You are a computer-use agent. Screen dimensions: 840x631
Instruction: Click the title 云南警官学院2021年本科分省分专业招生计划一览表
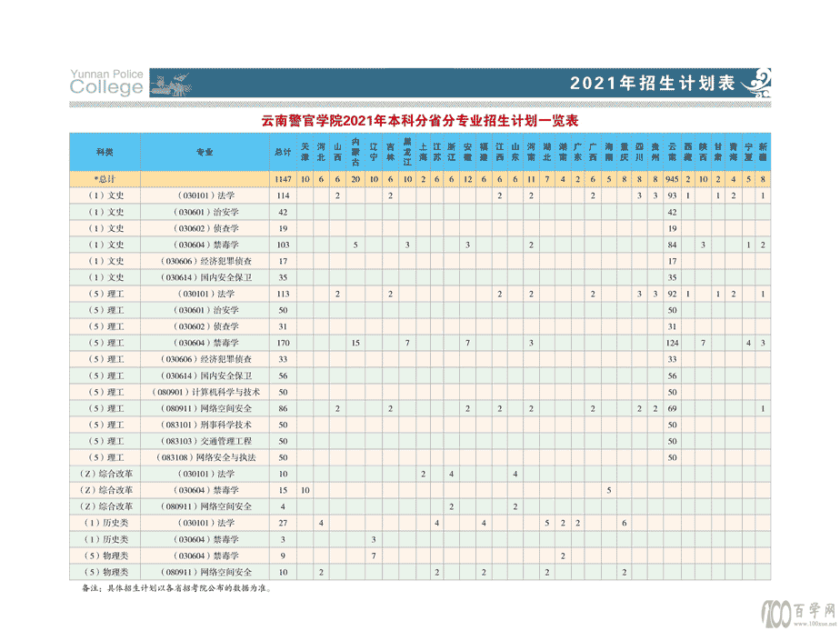(x=420, y=121)
